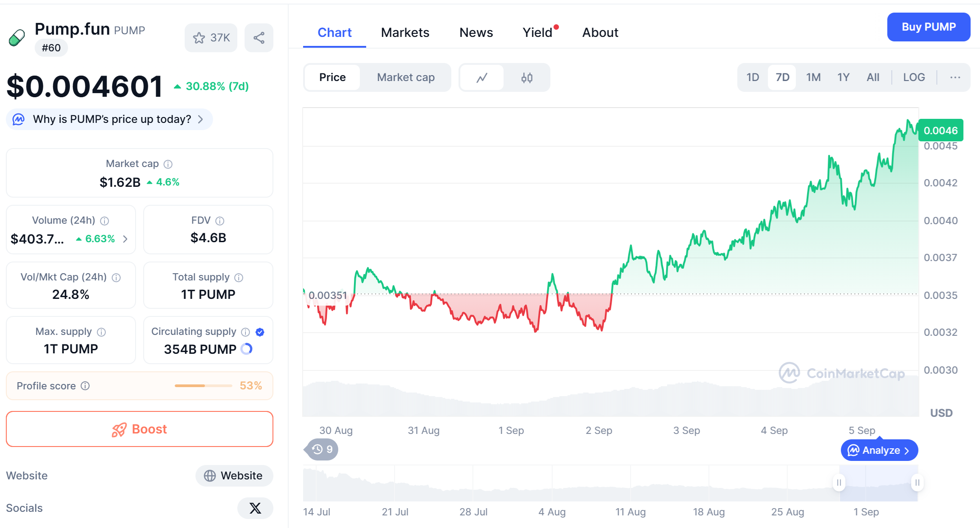Click the Profile score progress bar
Image resolution: width=980 pixels, height=528 pixels.
(204, 386)
